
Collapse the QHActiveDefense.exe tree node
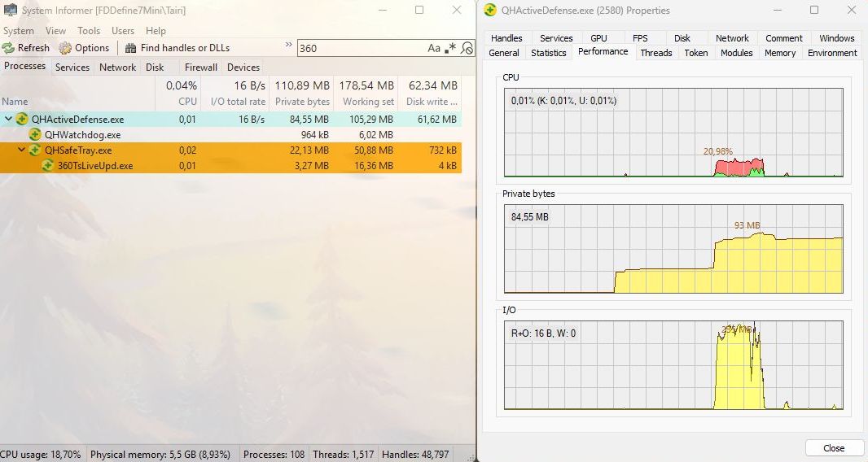tap(8, 119)
